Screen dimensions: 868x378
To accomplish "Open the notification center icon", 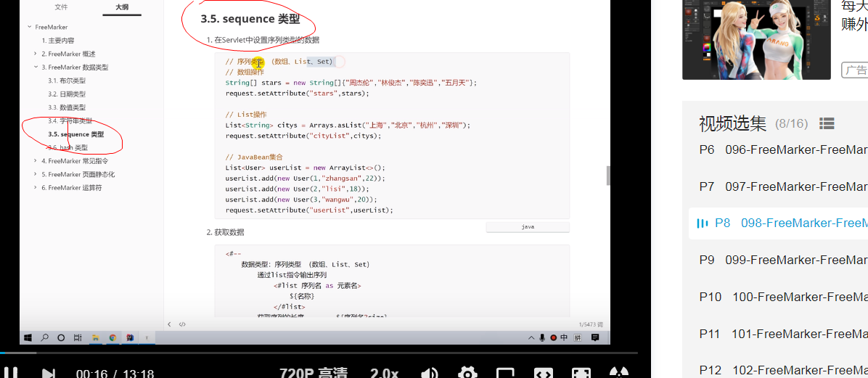I will pyautogui.click(x=595, y=337).
